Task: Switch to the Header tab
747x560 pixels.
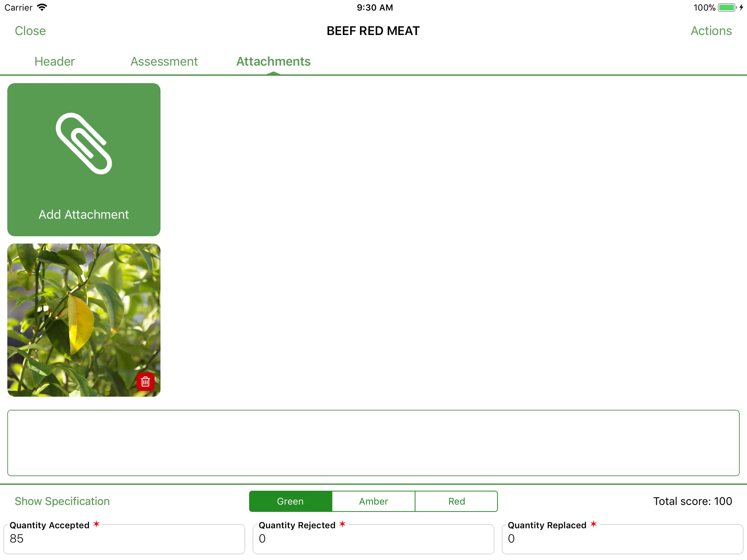Action: click(55, 61)
